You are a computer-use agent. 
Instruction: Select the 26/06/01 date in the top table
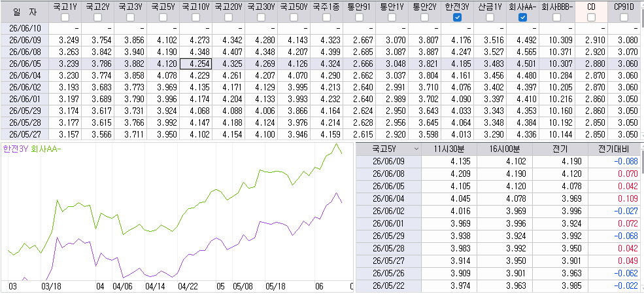pyautogui.click(x=24, y=99)
